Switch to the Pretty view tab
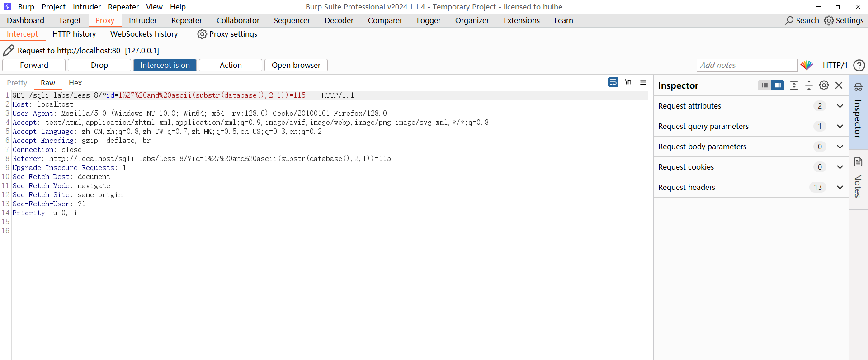Image resolution: width=868 pixels, height=360 pixels. click(x=17, y=83)
